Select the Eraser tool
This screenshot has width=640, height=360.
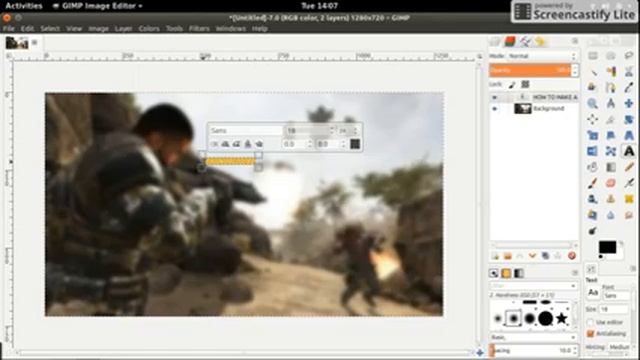click(611, 183)
